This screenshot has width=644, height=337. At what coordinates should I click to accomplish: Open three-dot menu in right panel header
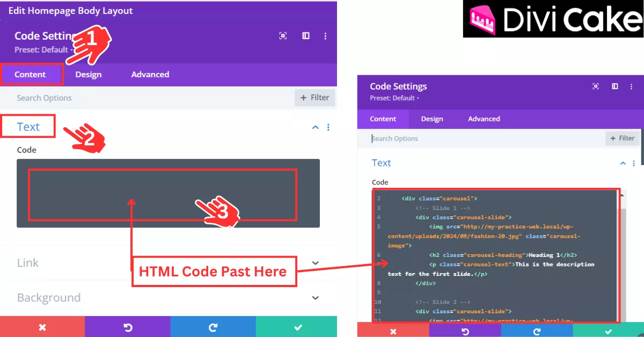632,86
